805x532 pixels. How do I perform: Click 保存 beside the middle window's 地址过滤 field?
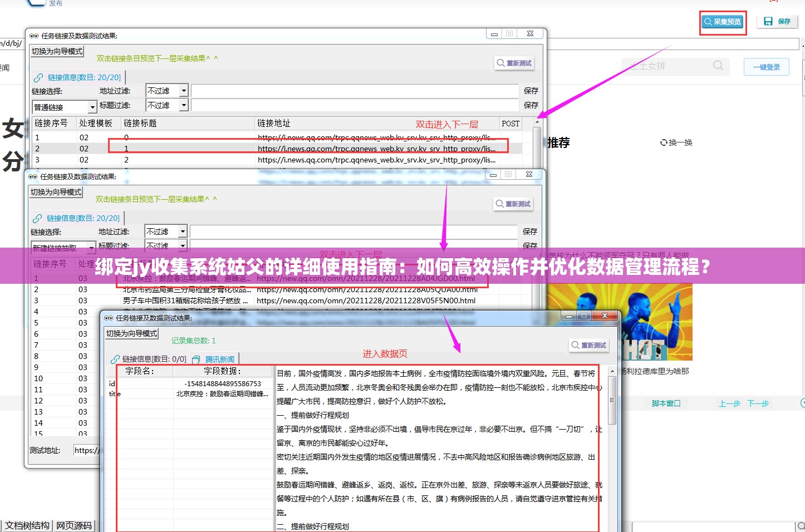pyautogui.click(x=530, y=231)
